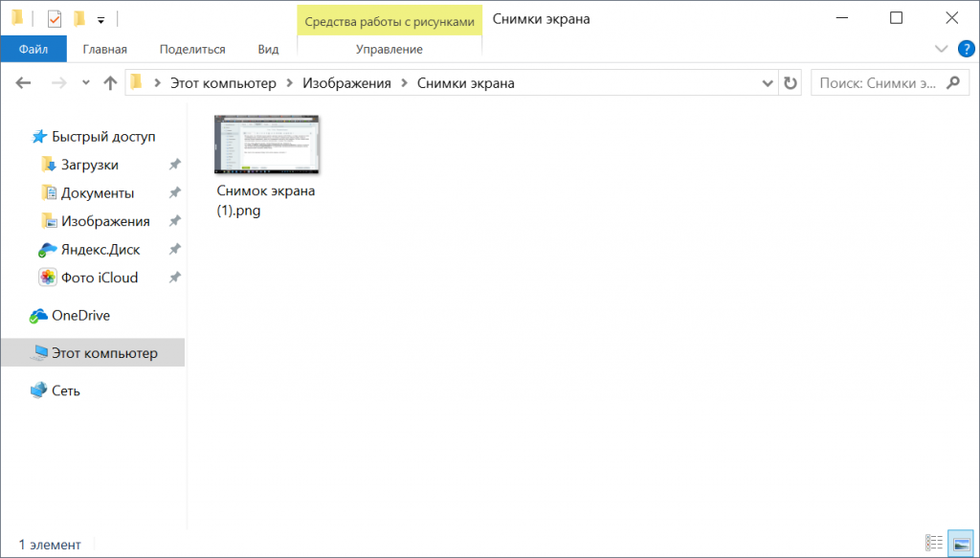Click the file name Снимок экрана (1).png
Screen dimensions: 980x558
[266, 201]
